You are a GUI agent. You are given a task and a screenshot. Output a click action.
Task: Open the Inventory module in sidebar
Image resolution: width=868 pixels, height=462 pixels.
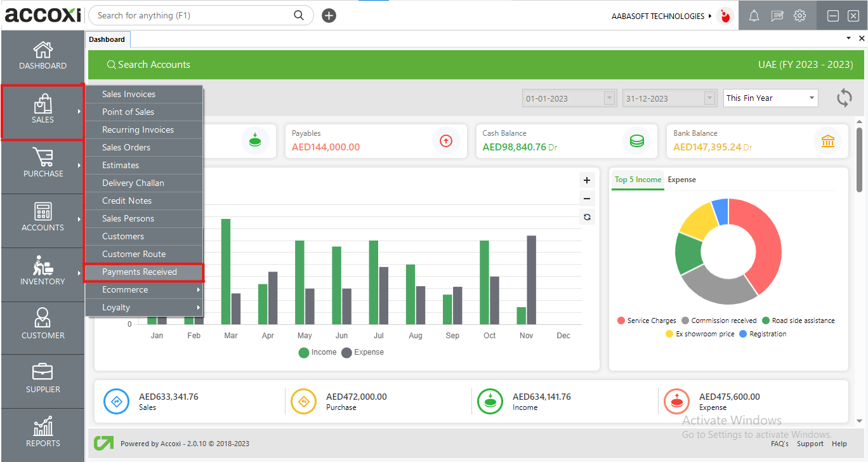point(43,272)
